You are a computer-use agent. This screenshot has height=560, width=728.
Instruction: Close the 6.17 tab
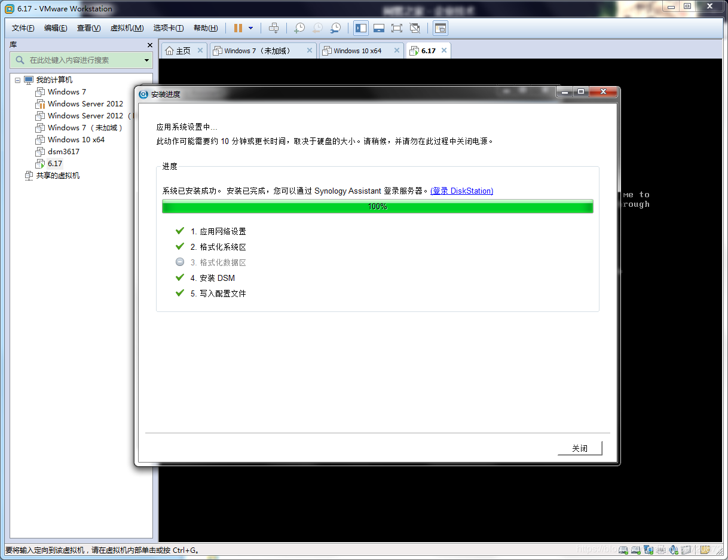coord(443,50)
